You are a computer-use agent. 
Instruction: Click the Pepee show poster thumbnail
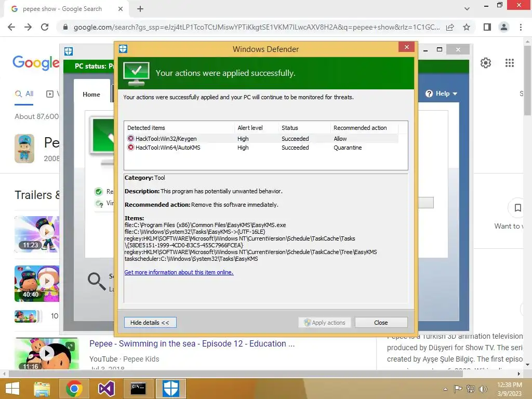click(x=24, y=149)
